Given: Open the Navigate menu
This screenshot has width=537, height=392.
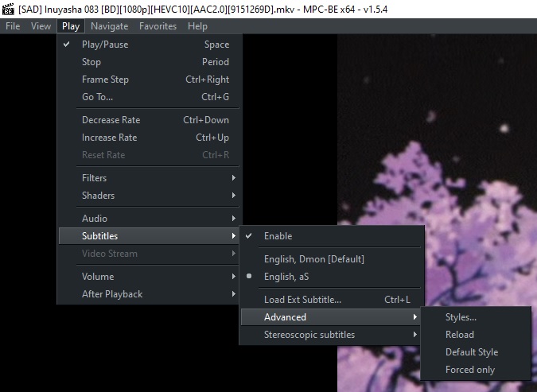Looking at the screenshot, I should (109, 26).
